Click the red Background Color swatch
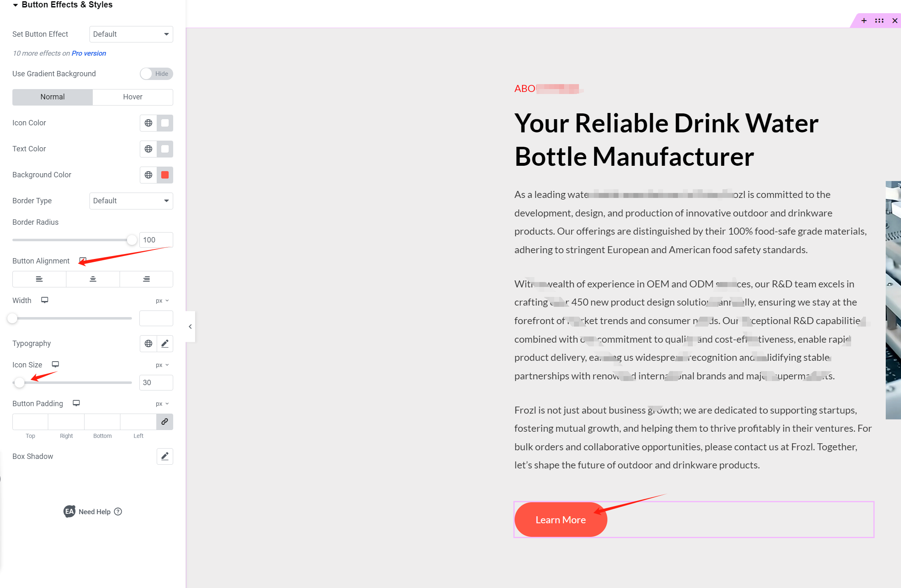The width and height of the screenshot is (901, 588). click(164, 174)
